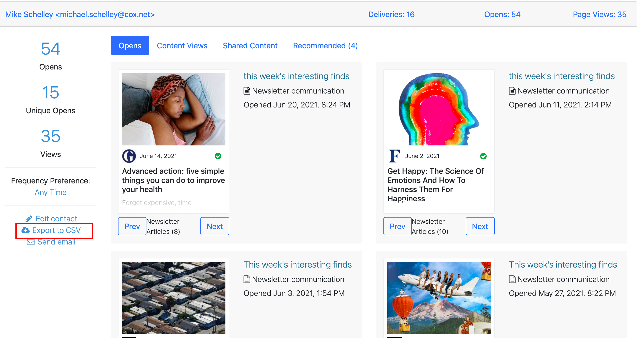Open the Shared Content tab
Image resolution: width=644 pixels, height=338 pixels.
pos(250,46)
